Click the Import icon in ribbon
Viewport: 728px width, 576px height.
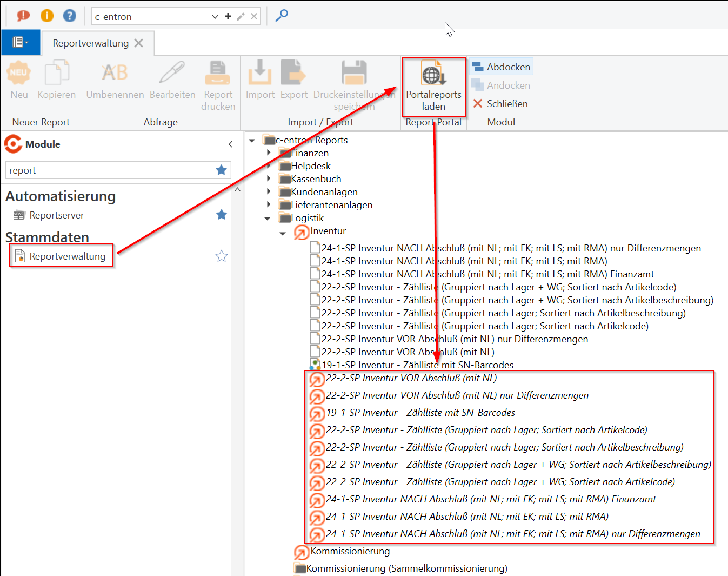[260, 73]
